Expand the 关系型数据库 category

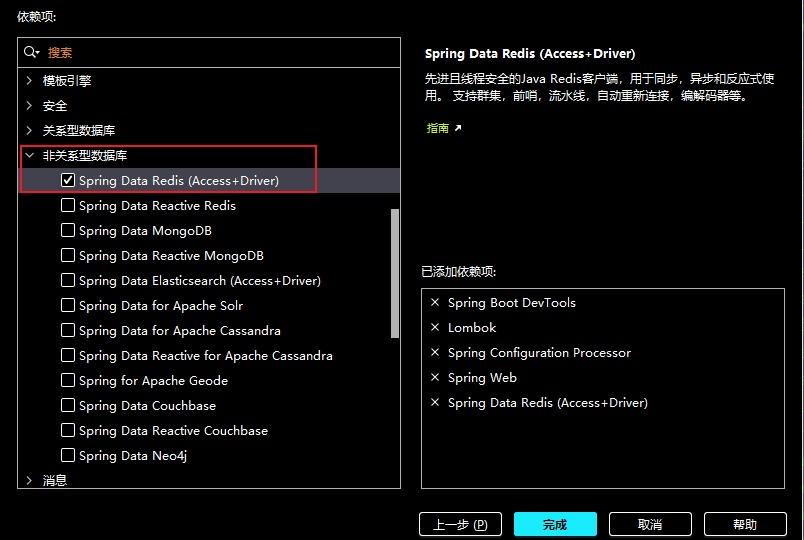coord(29,131)
